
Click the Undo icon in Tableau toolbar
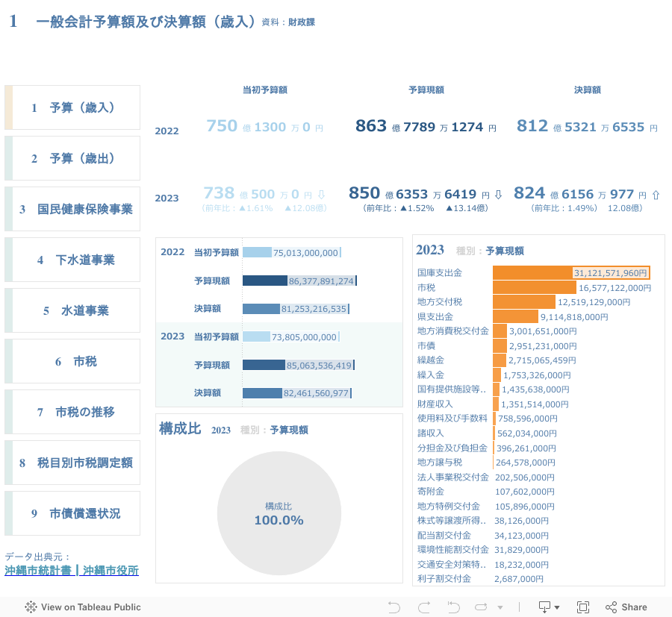[396, 607]
